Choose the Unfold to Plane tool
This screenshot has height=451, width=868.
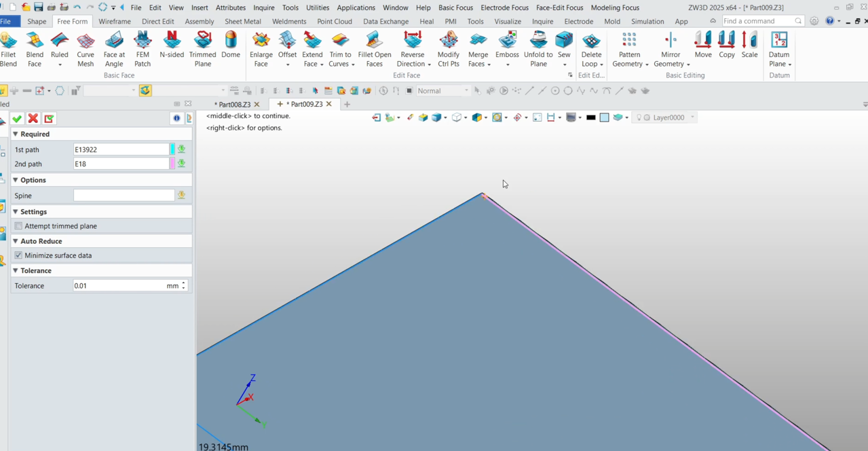[x=538, y=41]
